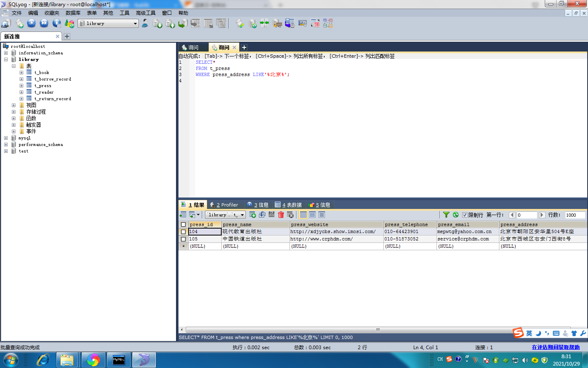Select the t_borrow_record table in the tree
588x368 pixels.
(53, 79)
